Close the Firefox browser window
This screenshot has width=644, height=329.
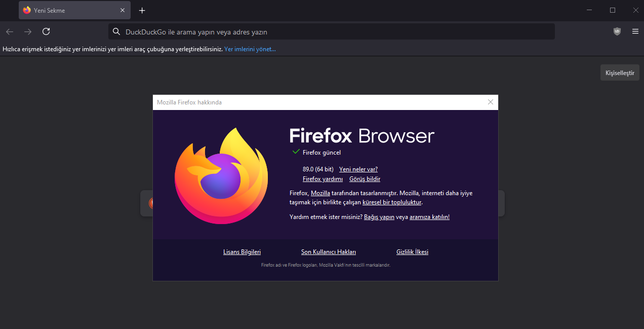[635, 10]
